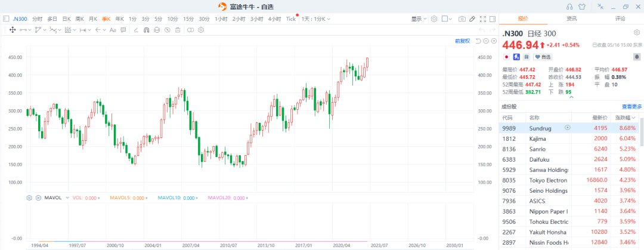
Task: Click the price alert bell icon
Action: coord(637,57)
